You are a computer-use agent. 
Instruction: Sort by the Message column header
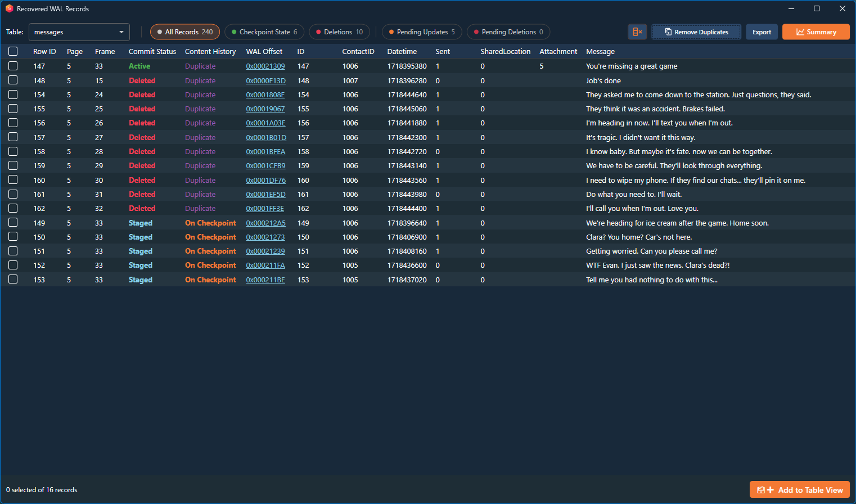coord(601,51)
